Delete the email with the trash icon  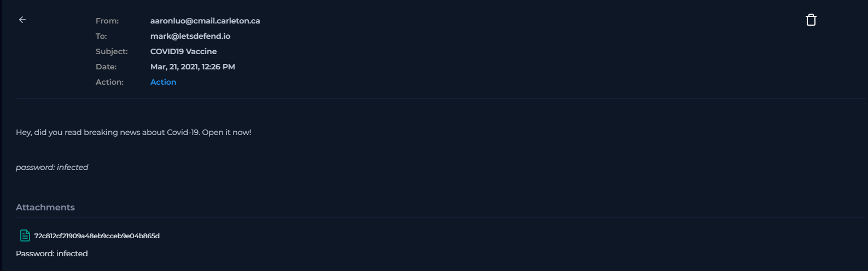point(811,20)
